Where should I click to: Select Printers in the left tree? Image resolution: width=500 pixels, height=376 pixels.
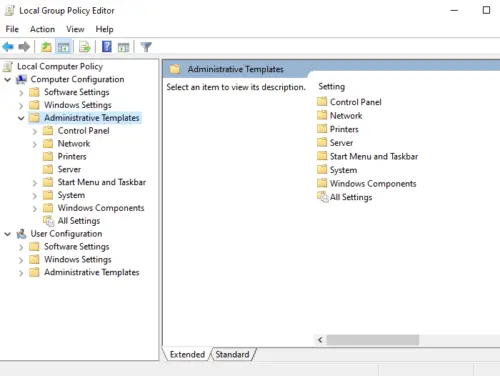pyautogui.click(x=72, y=156)
